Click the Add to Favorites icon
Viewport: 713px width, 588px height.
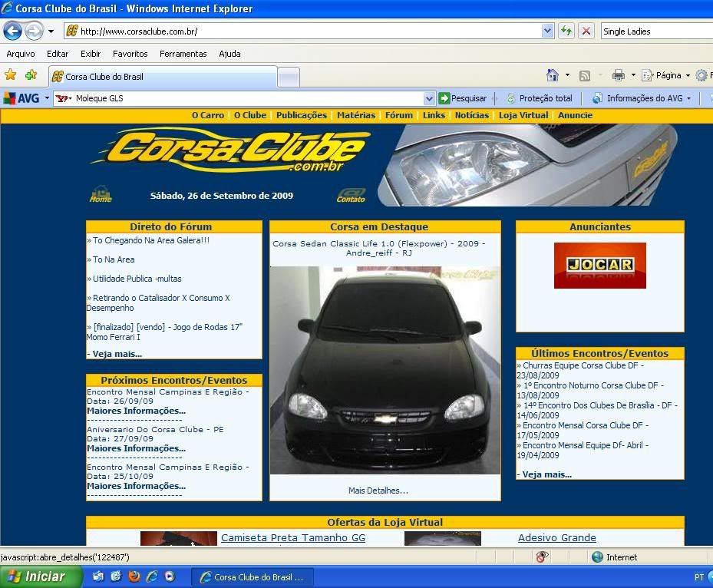31,75
